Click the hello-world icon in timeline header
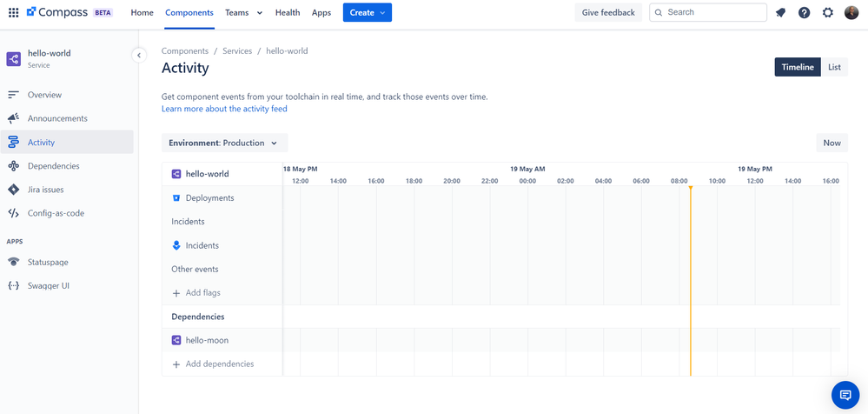Viewport: 868px width, 414px height. (176, 174)
